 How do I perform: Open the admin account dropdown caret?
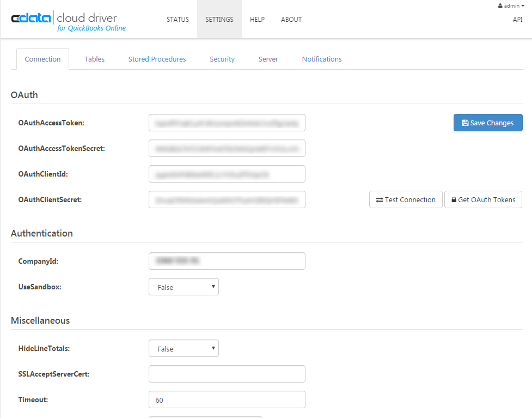tap(523, 6)
